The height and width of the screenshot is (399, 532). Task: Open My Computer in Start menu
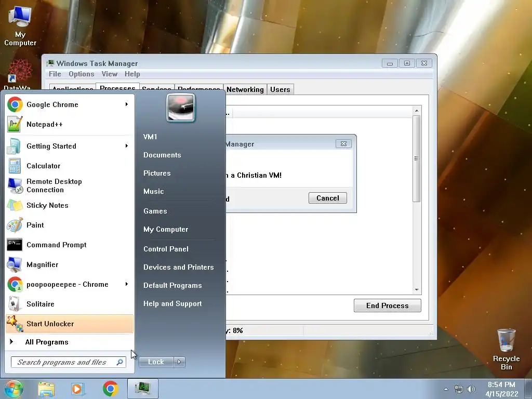[166, 229]
